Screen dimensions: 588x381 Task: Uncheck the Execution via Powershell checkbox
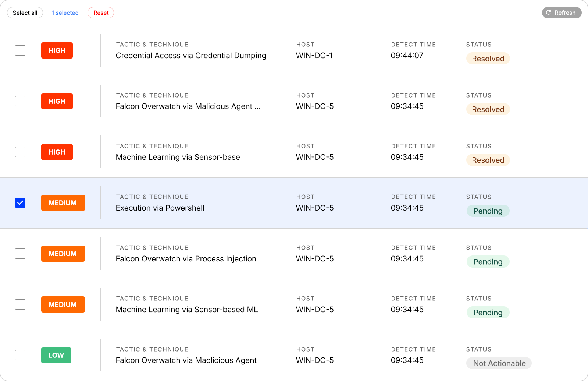(x=20, y=203)
